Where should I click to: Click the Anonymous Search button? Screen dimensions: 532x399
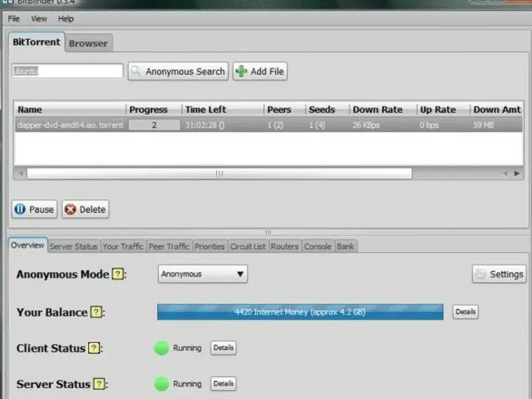(178, 71)
